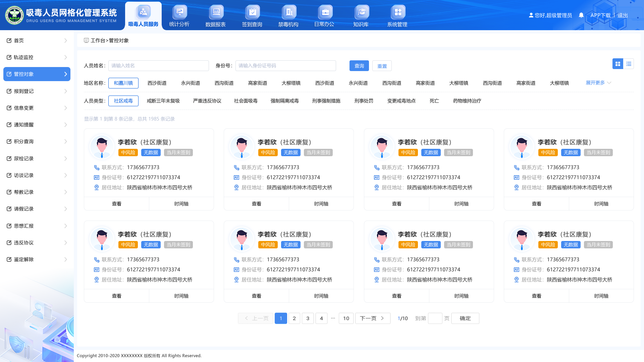Expand the 报到登记 sidebar chevron

tap(66, 91)
